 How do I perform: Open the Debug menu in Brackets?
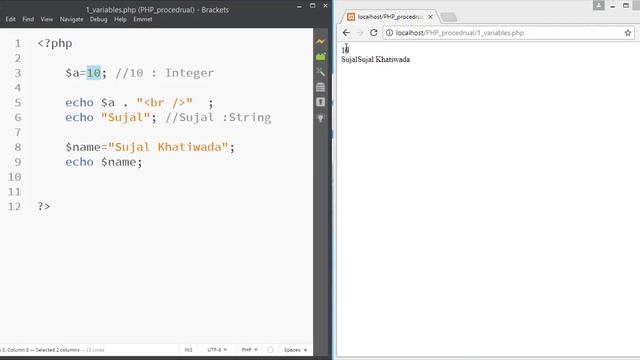[x=98, y=19]
